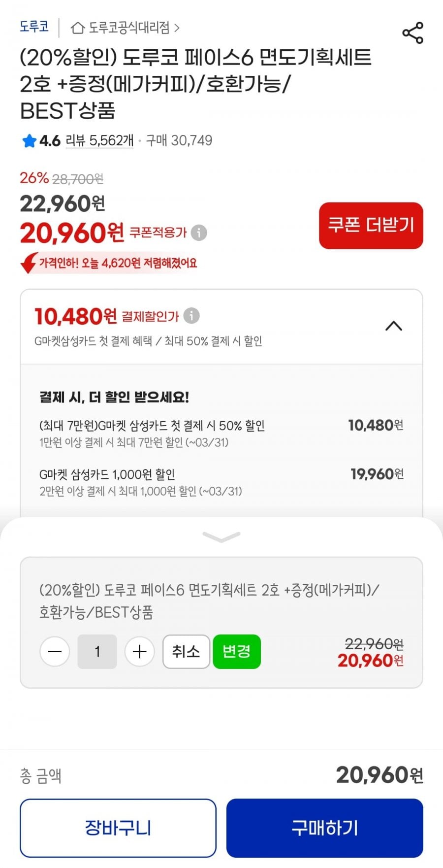The width and height of the screenshot is (443, 868).
Task: Click the 쿠폰 더받기 button
Action: coord(371,226)
